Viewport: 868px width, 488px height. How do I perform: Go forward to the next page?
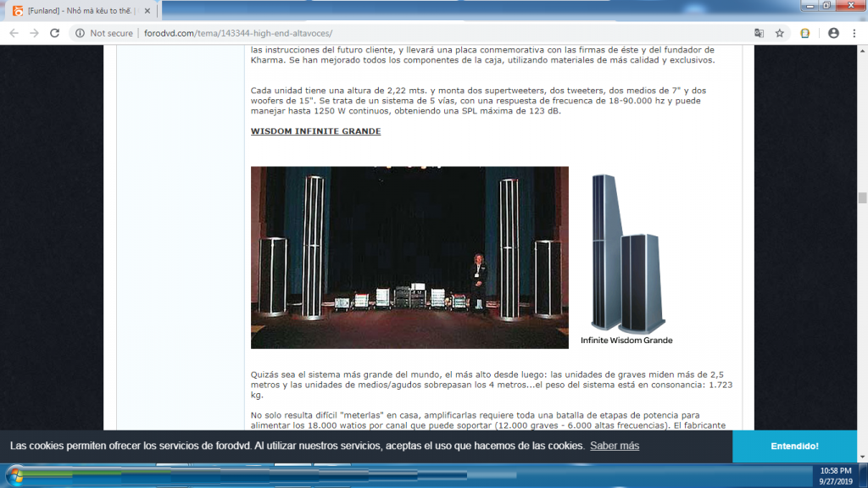click(34, 33)
